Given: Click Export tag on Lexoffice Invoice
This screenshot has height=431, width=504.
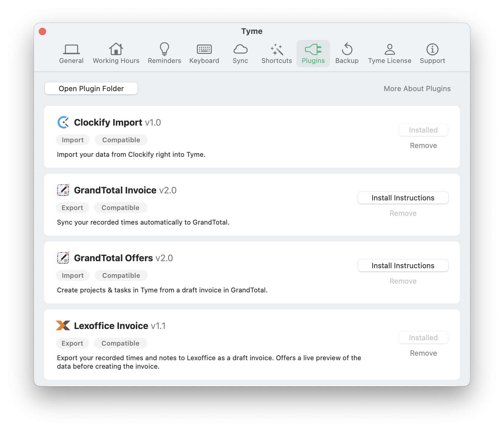Looking at the screenshot, I should [x=72, y=343].
